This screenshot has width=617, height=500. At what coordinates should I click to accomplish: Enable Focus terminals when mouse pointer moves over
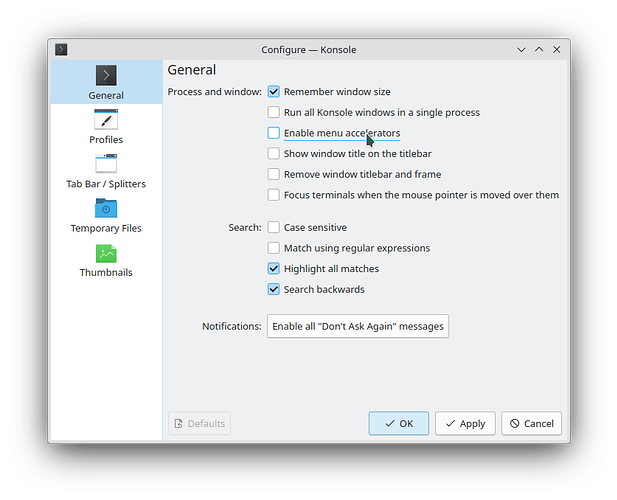pos(273,195)
